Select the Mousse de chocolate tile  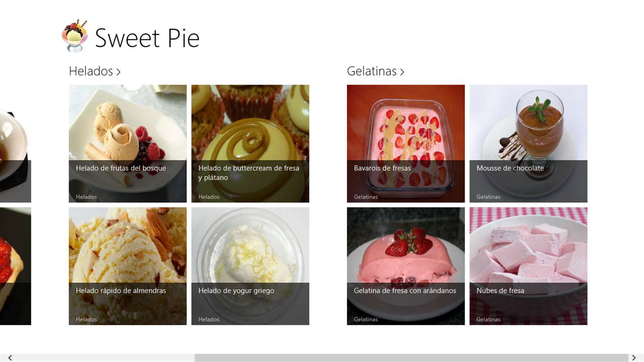[528, 143]
